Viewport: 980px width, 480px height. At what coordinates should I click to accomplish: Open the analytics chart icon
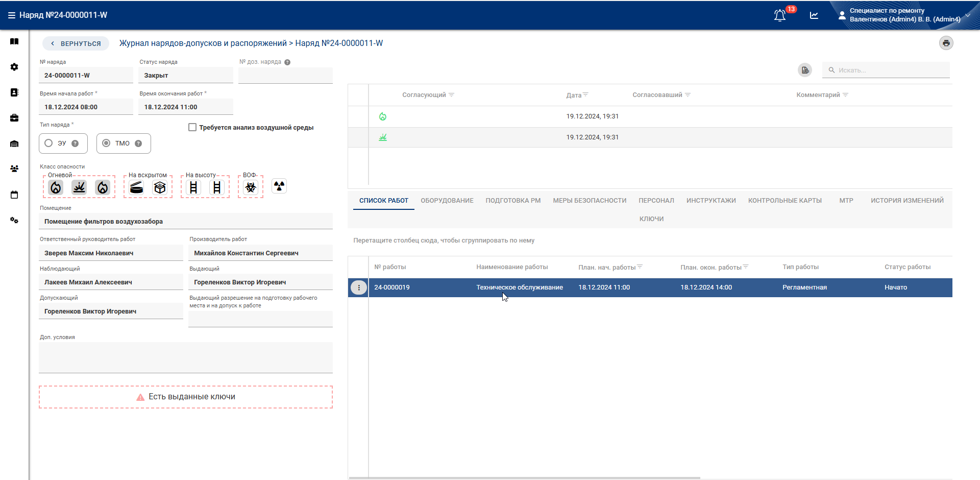[x=814, y=15]
